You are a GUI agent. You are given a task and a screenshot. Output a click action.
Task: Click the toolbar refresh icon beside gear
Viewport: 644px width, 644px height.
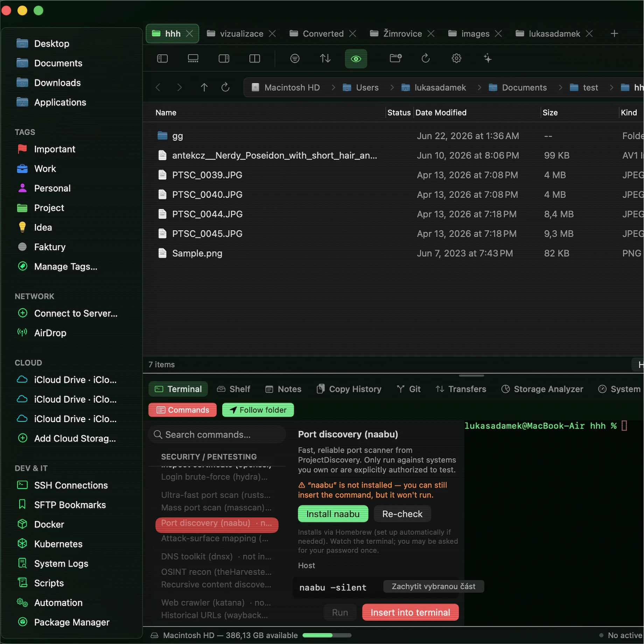[x=426, y=58]
